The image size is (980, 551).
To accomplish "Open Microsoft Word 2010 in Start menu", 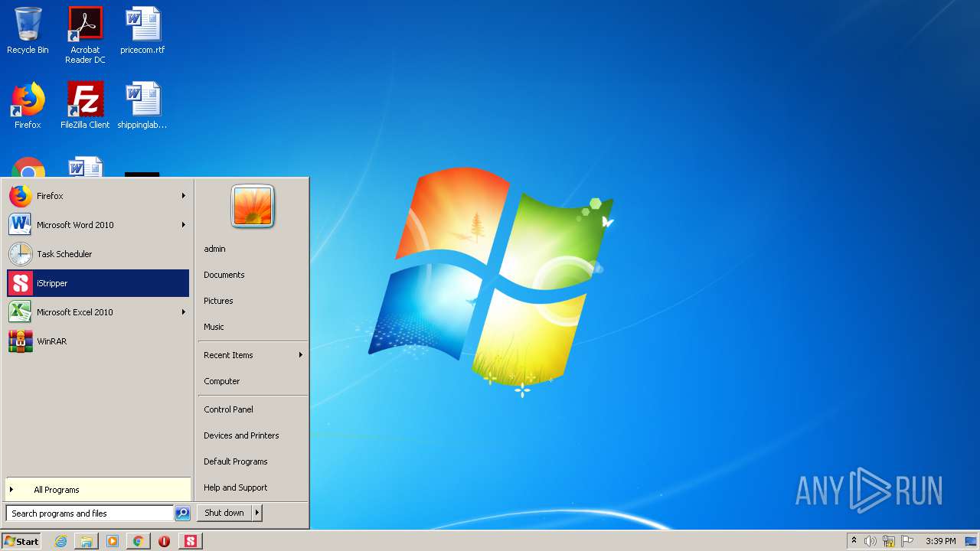I will coord(98,225).
